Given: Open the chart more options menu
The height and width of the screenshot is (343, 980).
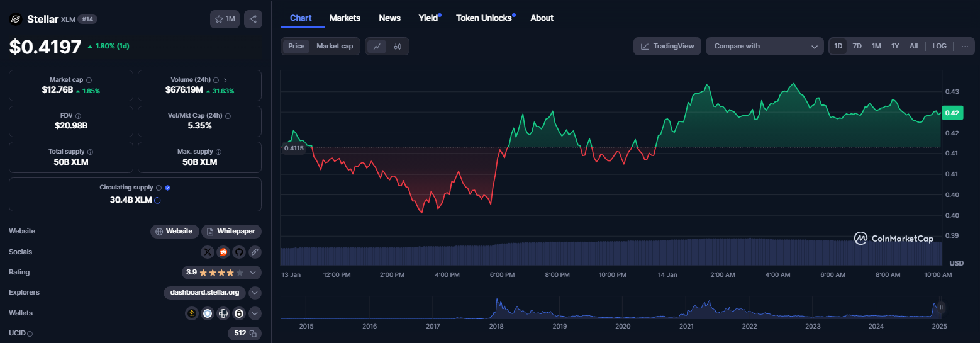Looking at the screenshot, I should click(x=964, y=46).
